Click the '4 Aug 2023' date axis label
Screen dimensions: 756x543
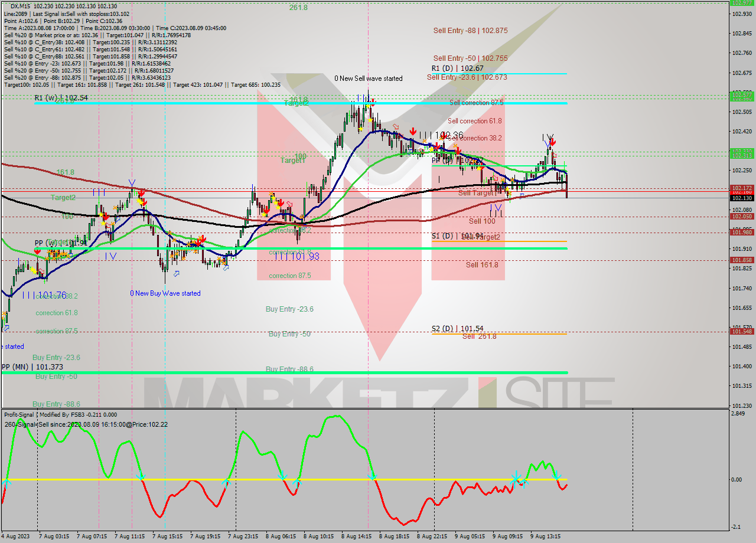pyautogui.click(x=15, y=537)
